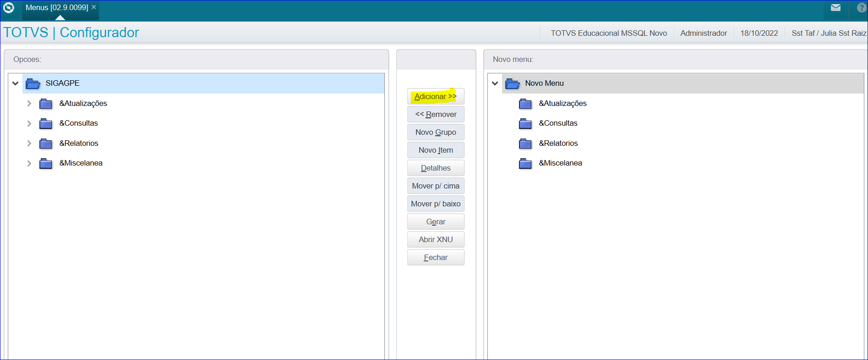
Task: Open the help question mark icon
Action: coord(861,8)
